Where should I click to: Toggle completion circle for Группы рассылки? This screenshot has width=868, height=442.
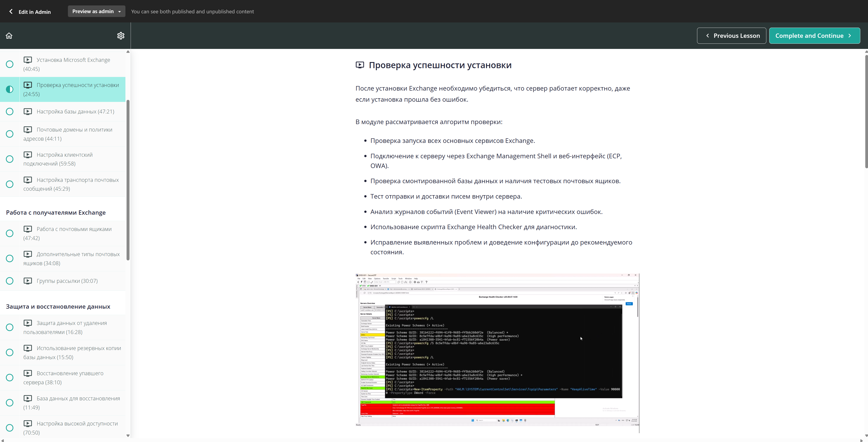10,281
